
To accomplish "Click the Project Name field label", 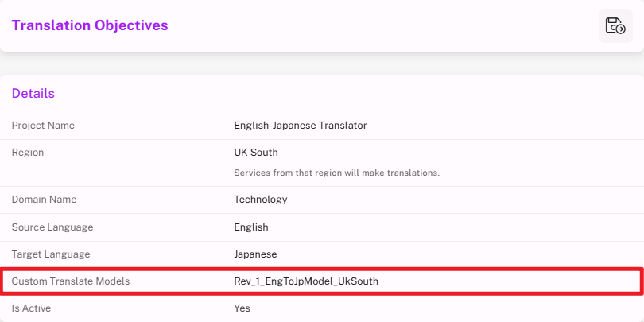I will coord(43,126).
